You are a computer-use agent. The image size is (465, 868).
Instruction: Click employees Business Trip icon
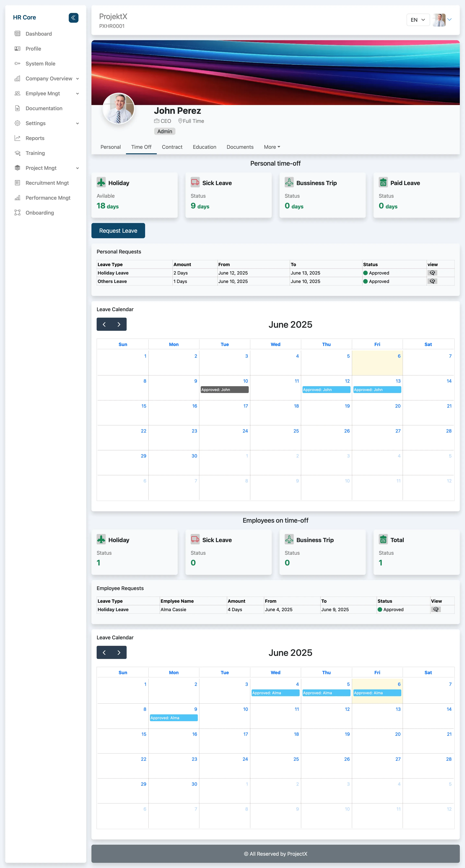point(289,539)
